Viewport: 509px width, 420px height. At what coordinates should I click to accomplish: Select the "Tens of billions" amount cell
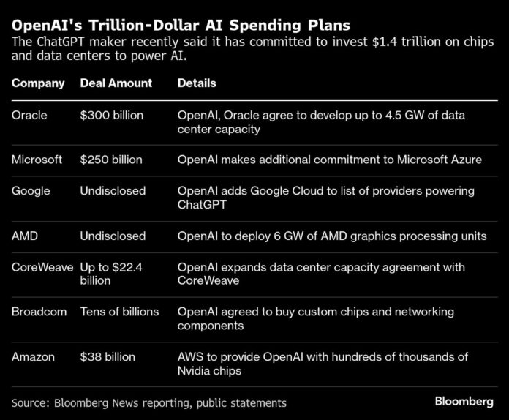(x=119, y=312)
